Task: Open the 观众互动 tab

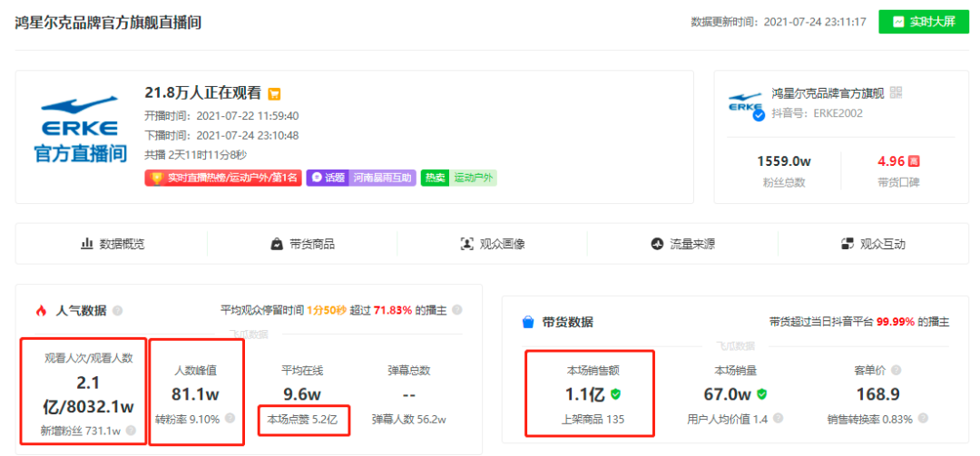Action: [x=873, y=244]
